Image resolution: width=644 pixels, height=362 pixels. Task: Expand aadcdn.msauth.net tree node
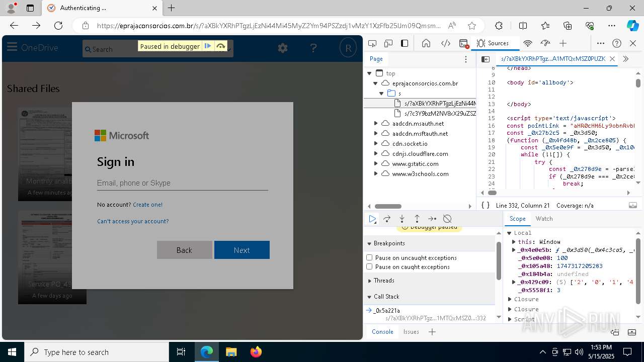point(375,123)
